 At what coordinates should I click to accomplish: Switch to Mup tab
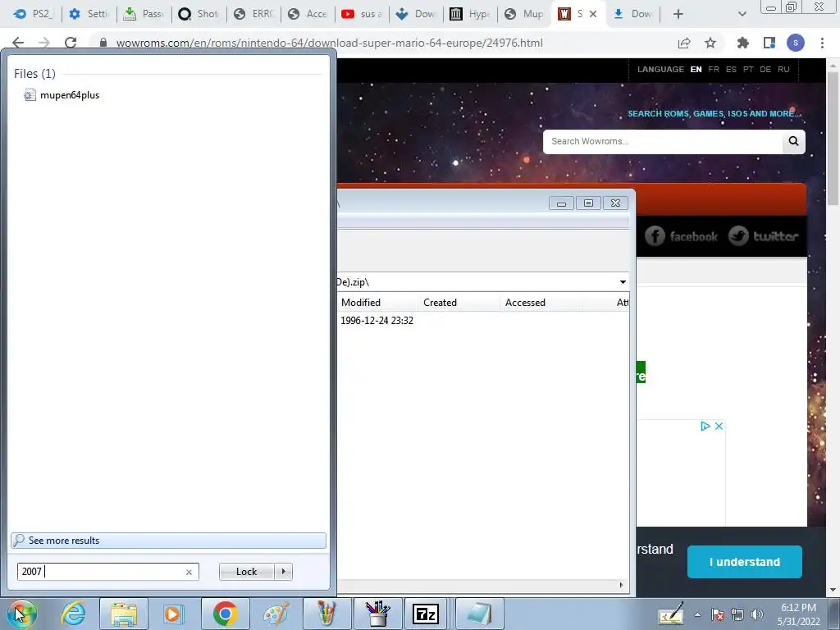(x=526, y=14)
